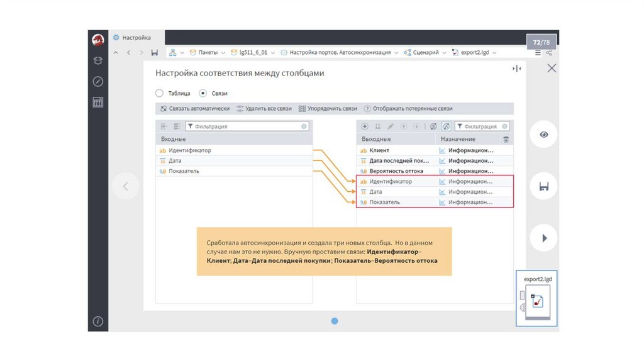Viewport: 644px width, 361px height.
Task: Open the table grid icon in sidebar
Action: [97, 102]
